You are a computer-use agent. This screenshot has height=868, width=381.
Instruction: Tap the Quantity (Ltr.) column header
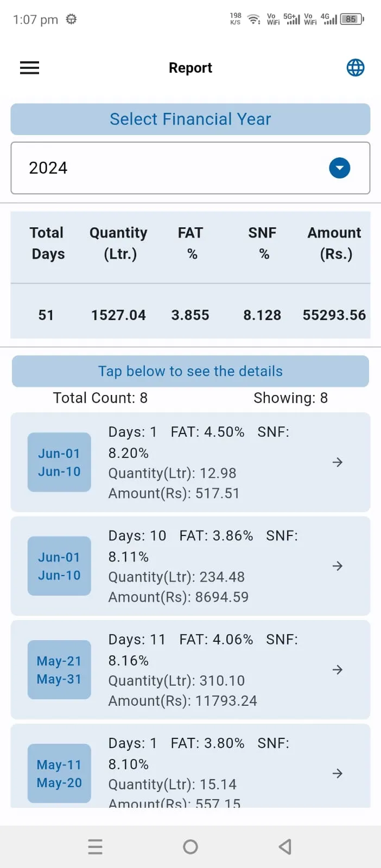pos(119,243)
